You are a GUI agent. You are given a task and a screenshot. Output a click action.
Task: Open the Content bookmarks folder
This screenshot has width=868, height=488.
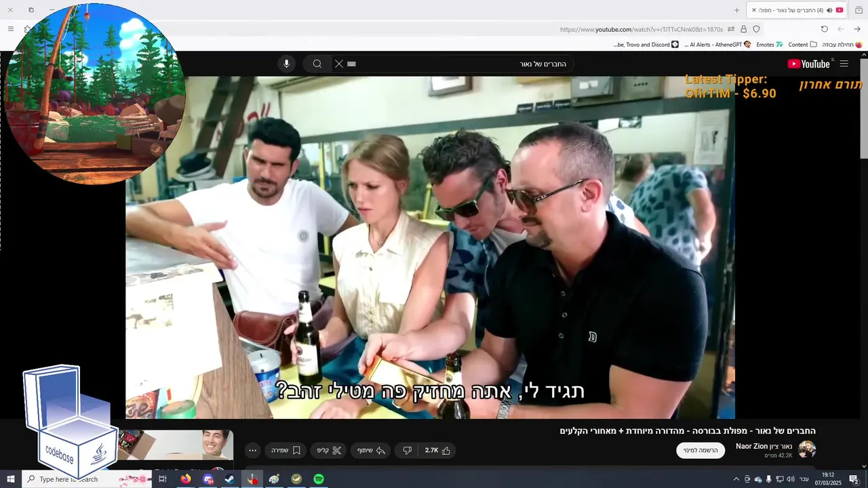pyautogui.click(x=803, y=45)
